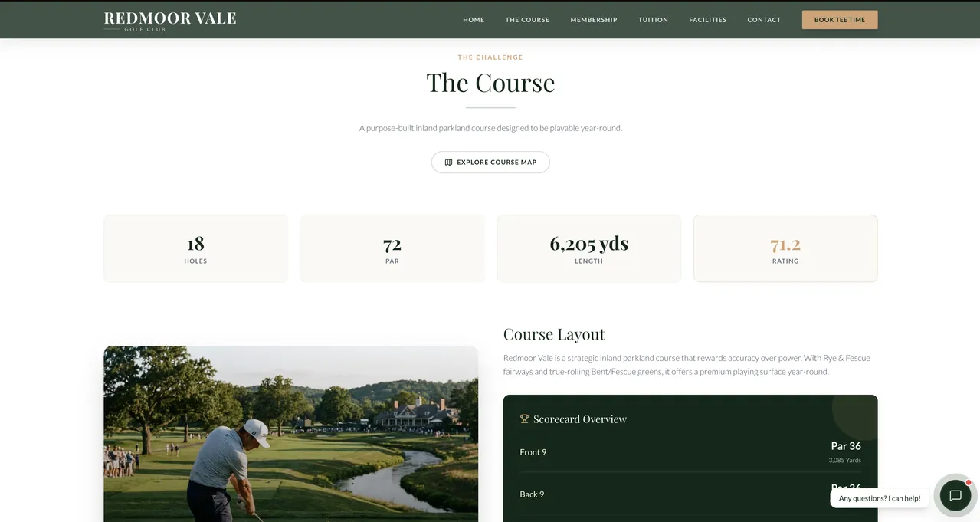Click the map icon beside Explore Course Map
Viewport: 980px width, 522px height.
click(449, 163)
